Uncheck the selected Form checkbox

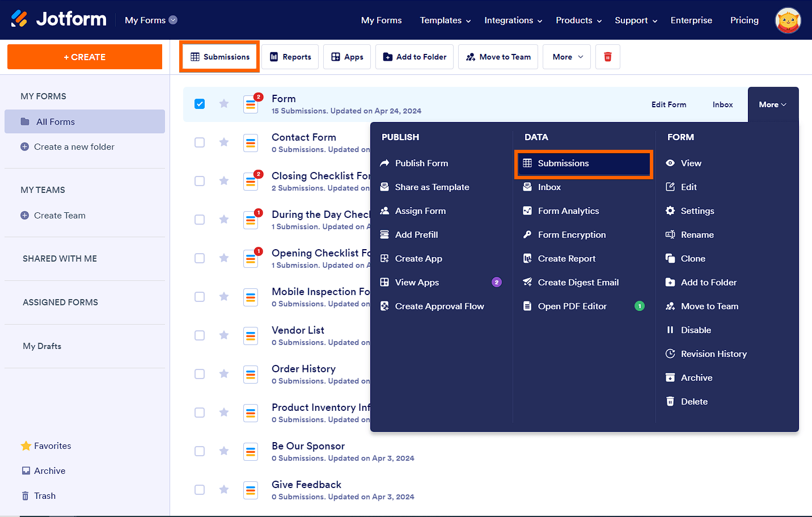pos(200,104)
